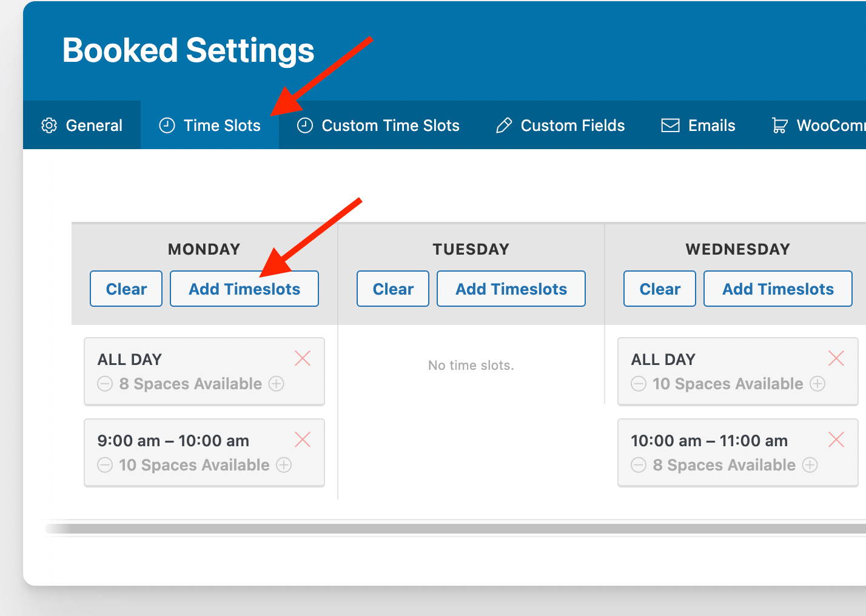Delete Monday's 9:00 am timeslot with the X
Image resolution: width=866 pixels, height=616 pixels.
pyautogui.click(x=303, y=440)
